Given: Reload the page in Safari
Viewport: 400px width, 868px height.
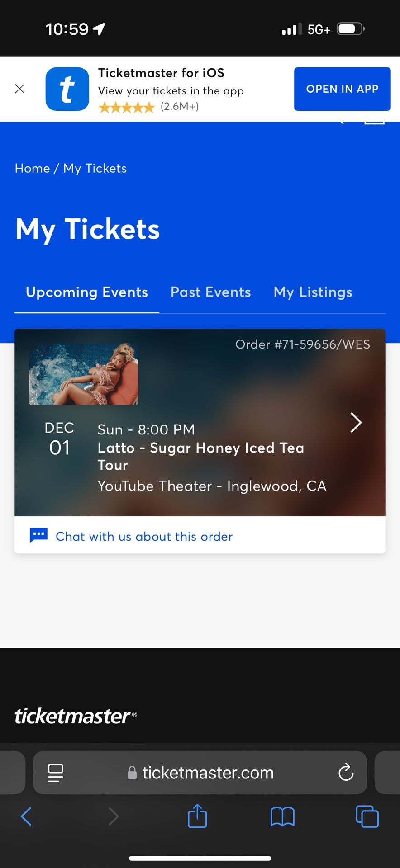Looking at the screenshot, I should 346,773.
